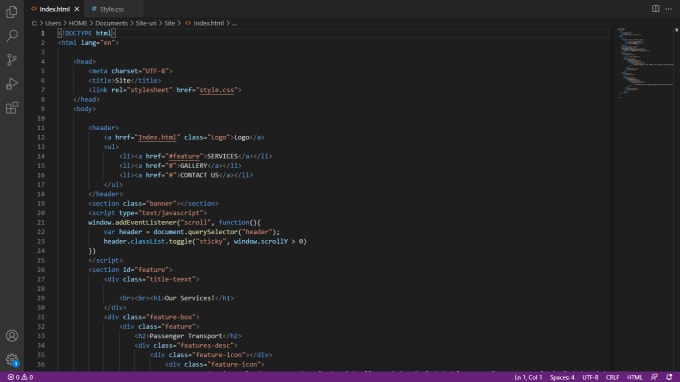The height and width of the screenshot is (382, 680).
Task: Click the Logo anchor text on line 12
Action: 242,137
